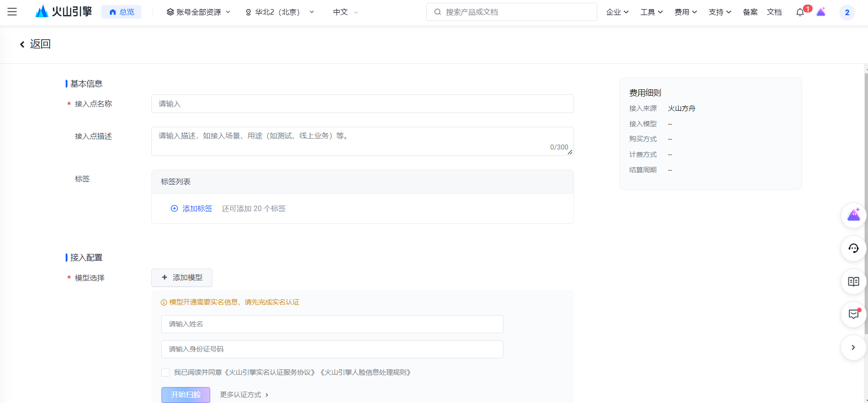Open the hamburger navigation menu
The image size is (868, 403).
(x=12, y=12)
